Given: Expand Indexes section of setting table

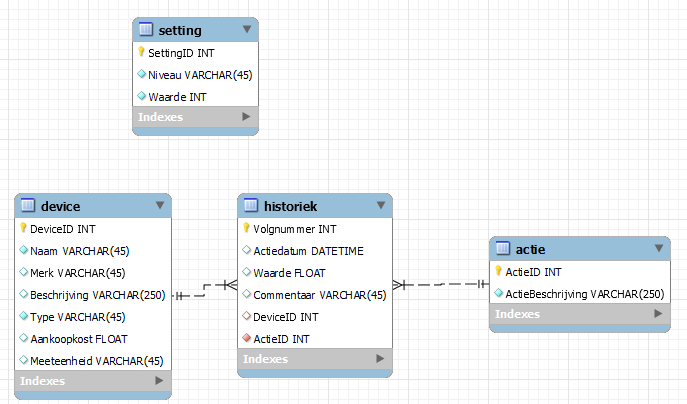Looking at the screenshot, I should [246, 117].
